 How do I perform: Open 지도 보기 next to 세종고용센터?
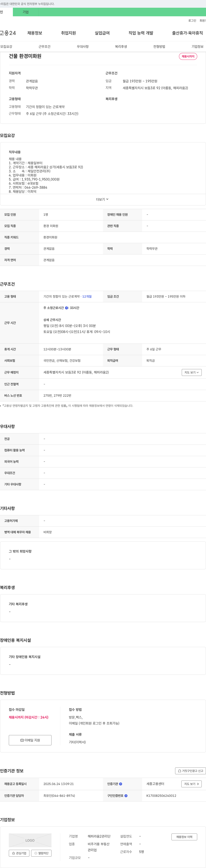[x=191, y=784]
